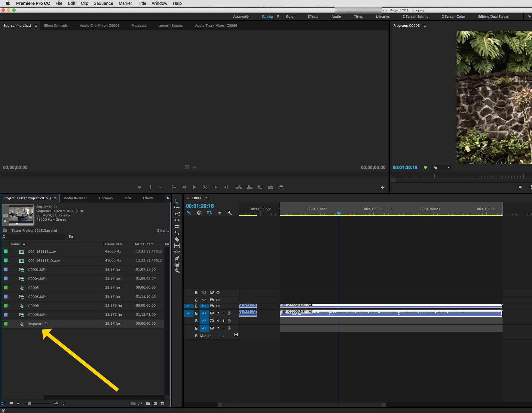
Task: Open the Editing workspace menu
Action: [278, 17]
